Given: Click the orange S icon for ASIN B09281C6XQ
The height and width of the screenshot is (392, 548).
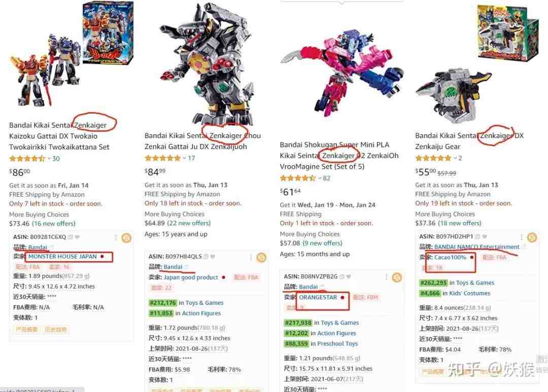Looking at the screenshot, I should (126, 238).
